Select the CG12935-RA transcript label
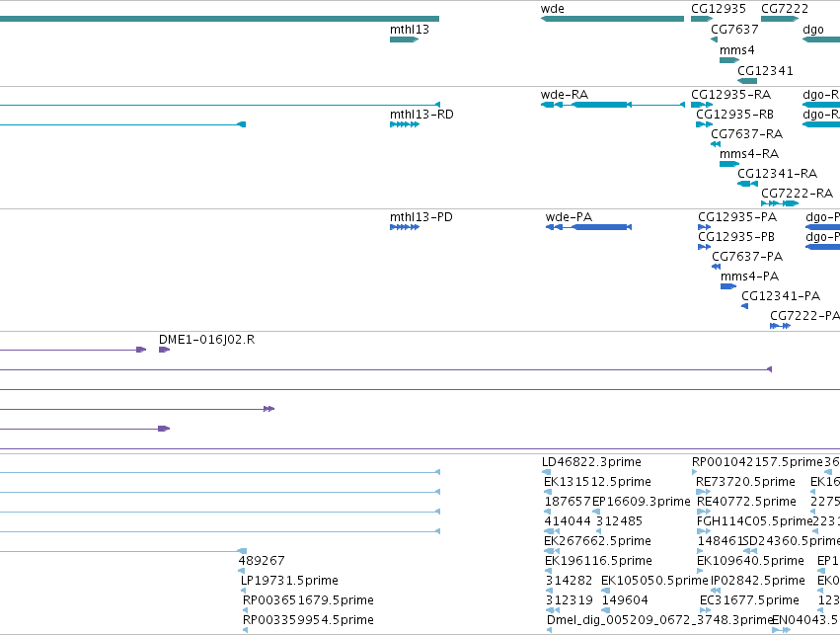Viewport: 840px width, 635px height. (730, 95)
